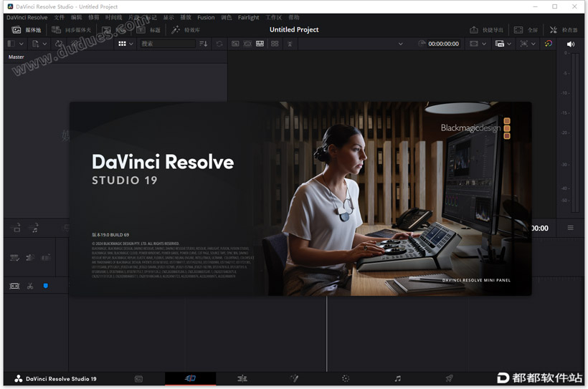Open the 同步媒体夹 sync bin

click(71, 30)
